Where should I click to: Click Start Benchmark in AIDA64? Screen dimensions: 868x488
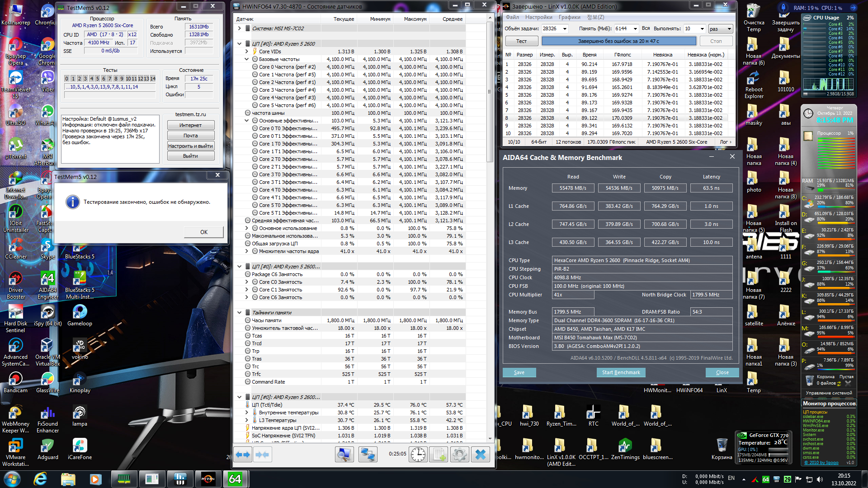(621, 372)
